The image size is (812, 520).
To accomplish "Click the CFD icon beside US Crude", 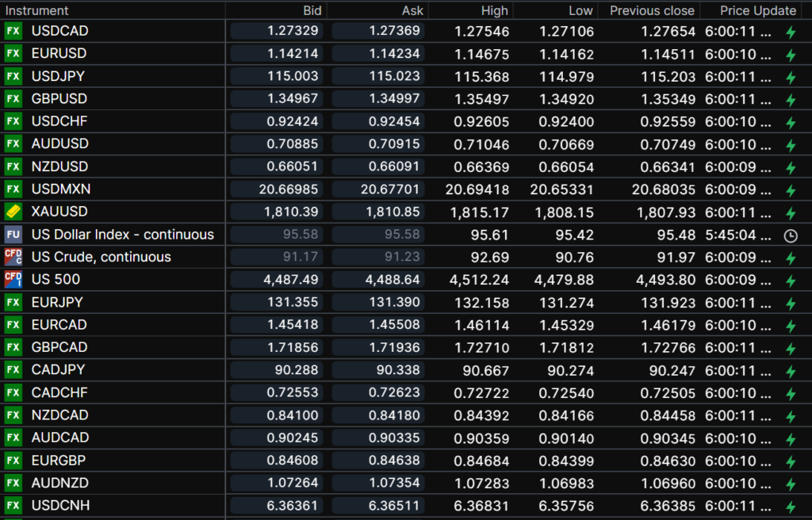I will point(13,257).
